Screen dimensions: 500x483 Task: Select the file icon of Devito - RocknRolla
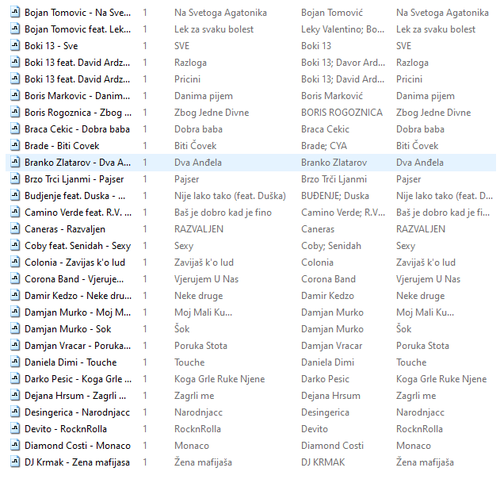pyautogui.click(x=15, y=429)
